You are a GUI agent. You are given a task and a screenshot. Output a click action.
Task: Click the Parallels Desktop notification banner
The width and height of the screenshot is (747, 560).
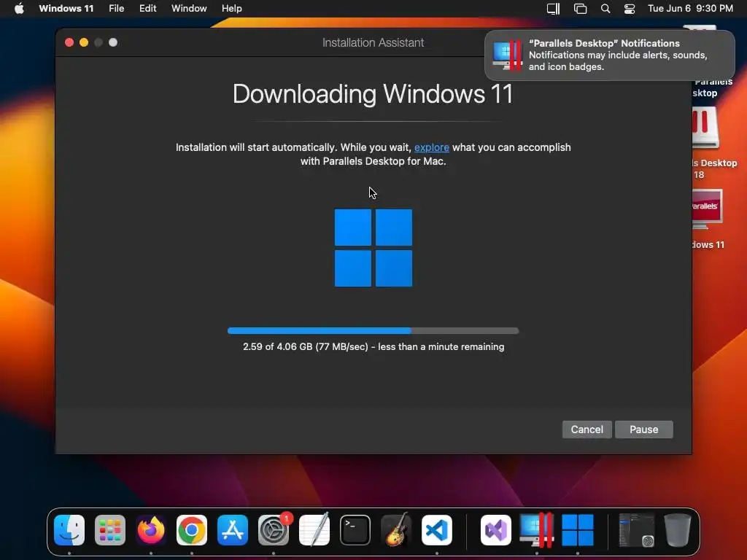point(609,55)
